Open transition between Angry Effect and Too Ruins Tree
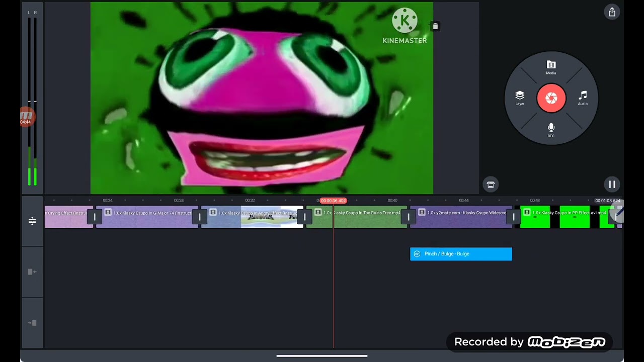644x362 pixels. tap(304, 217)
